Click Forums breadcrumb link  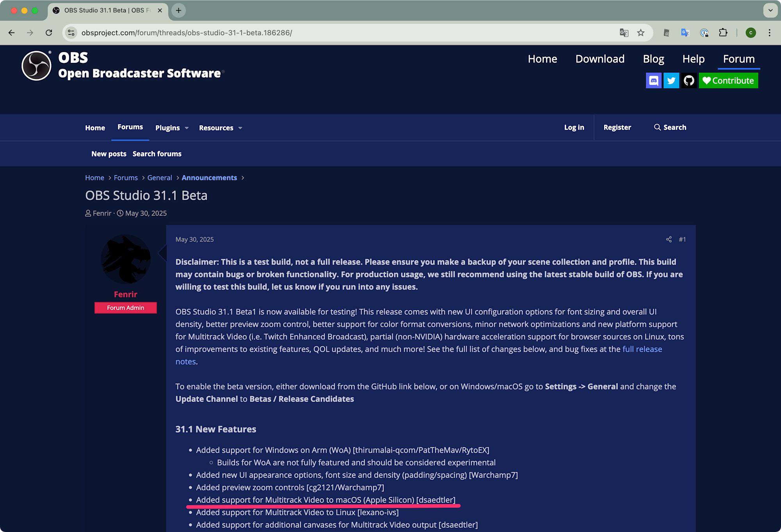[126, 178]
